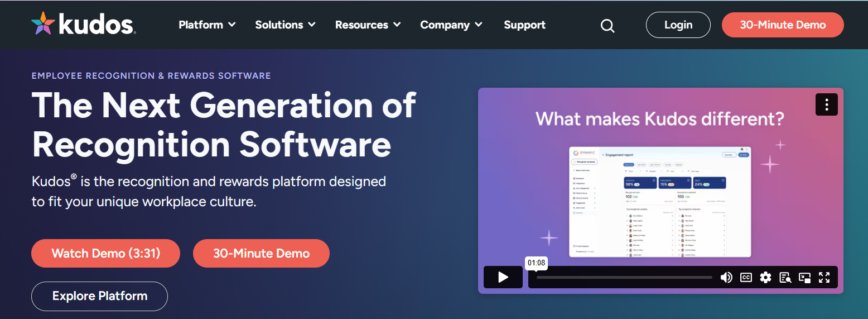The height and width of the screenshot is (319, 868).
Task: Expand the Resources menu
Action: [368, 25]
